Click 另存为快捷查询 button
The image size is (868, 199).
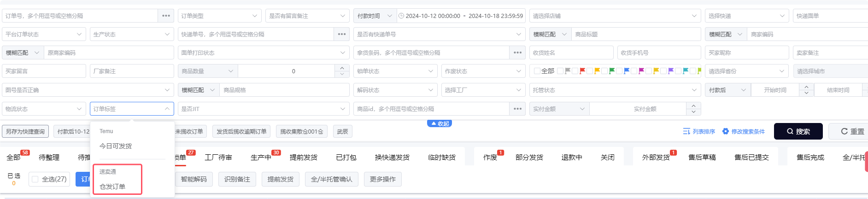coord(25,131)
